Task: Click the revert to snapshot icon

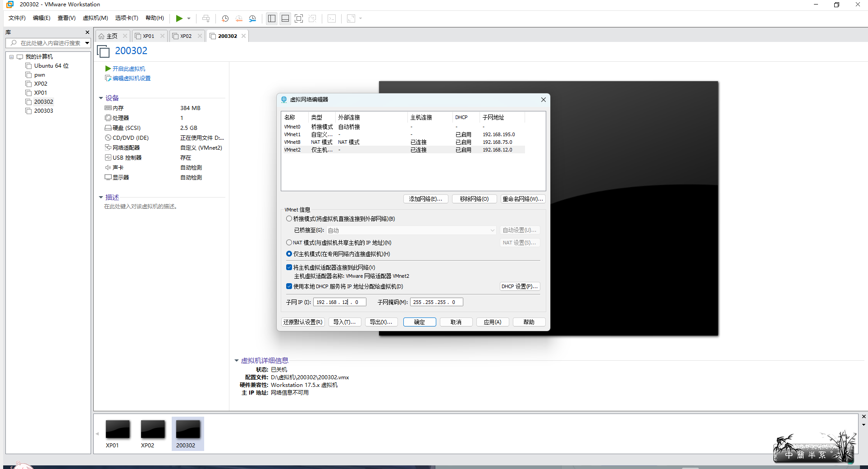Action: tap(239, 18)
